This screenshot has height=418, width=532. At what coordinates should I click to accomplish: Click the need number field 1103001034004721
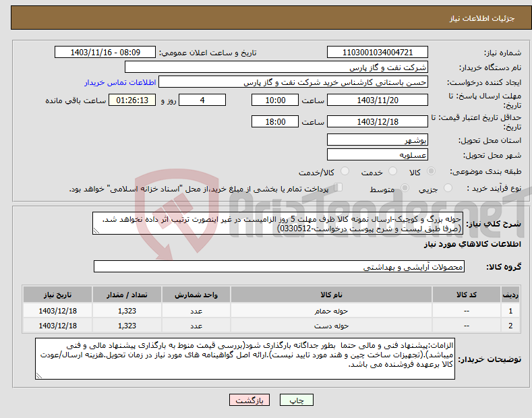click(x=378, y=53)
